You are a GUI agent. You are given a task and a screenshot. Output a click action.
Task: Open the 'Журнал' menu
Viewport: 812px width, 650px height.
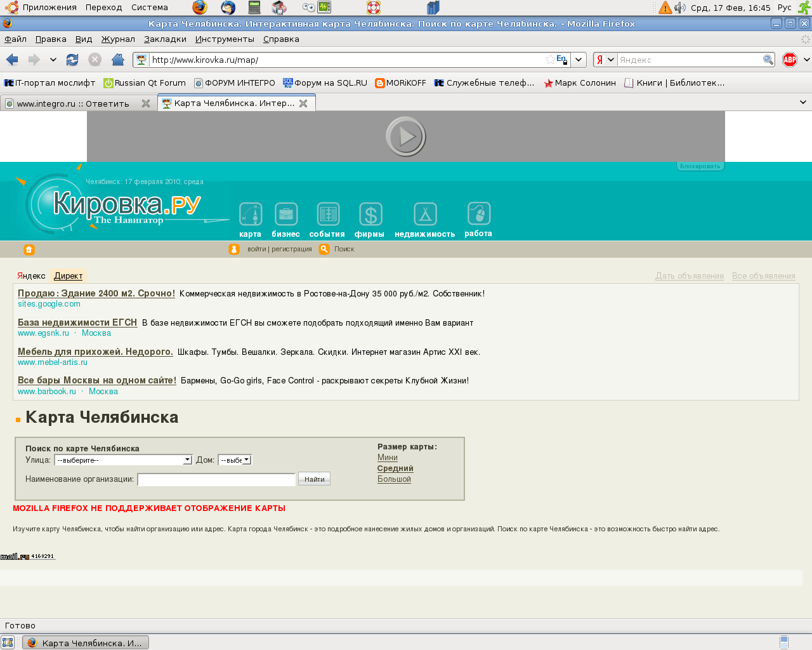click(118, 39)
